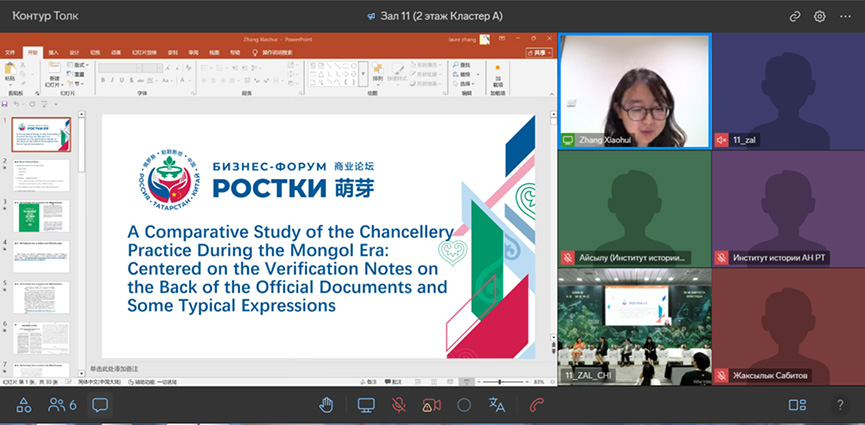Screen dimensions: 865x425
Task: Toggle the chat panel
Action: [100, 406]
